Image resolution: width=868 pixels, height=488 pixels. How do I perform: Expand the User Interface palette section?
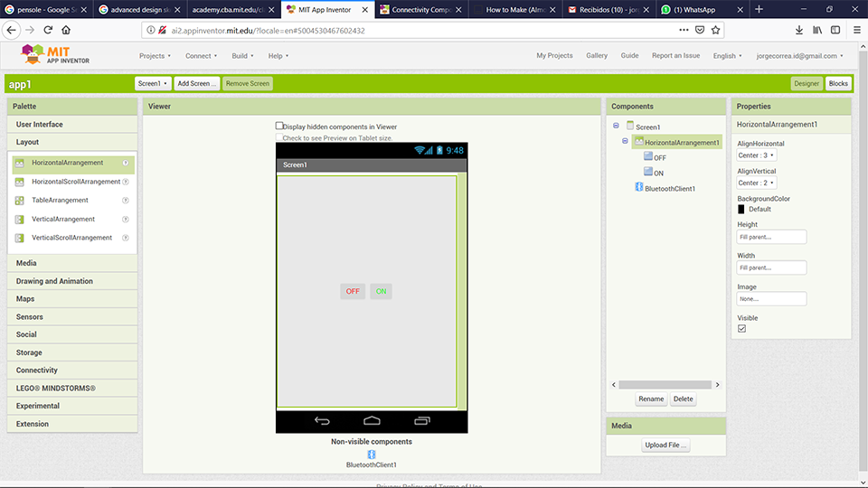tap(72, 125)
